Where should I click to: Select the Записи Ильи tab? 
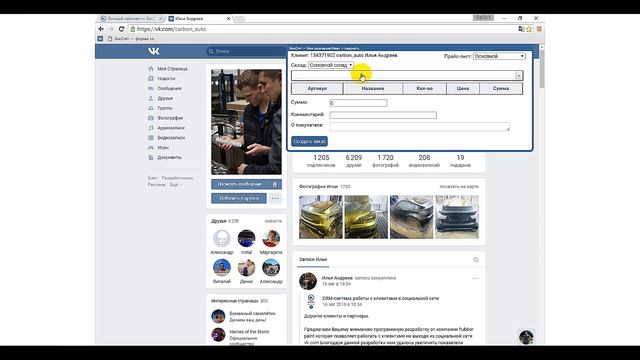coord(313,260)
